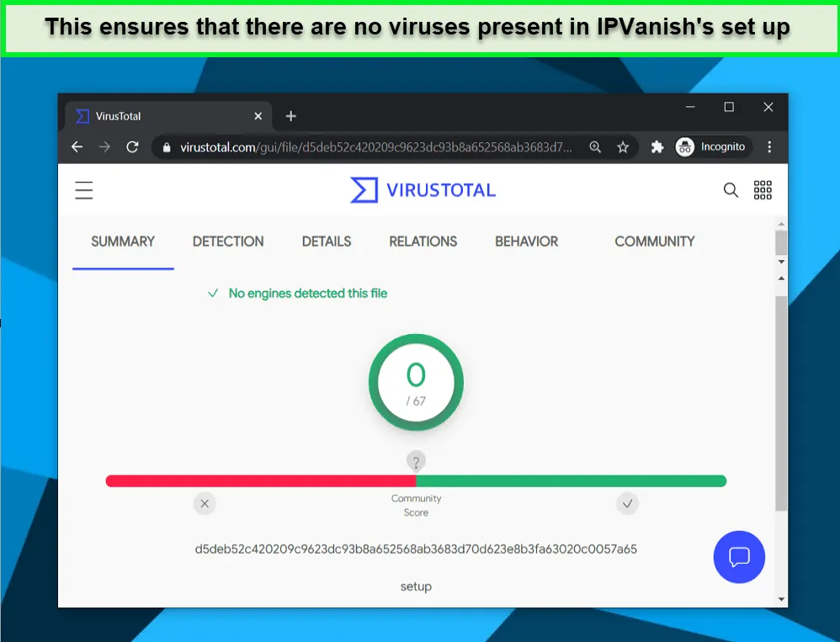Click the VirusTotal browser tab title
Image resolution: width=840 pixels, height=642 pixels.
tap(119, 116)
